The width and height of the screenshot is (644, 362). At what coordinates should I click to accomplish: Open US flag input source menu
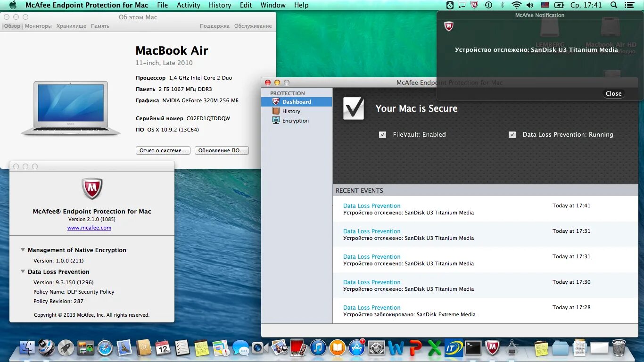(545, 5)
